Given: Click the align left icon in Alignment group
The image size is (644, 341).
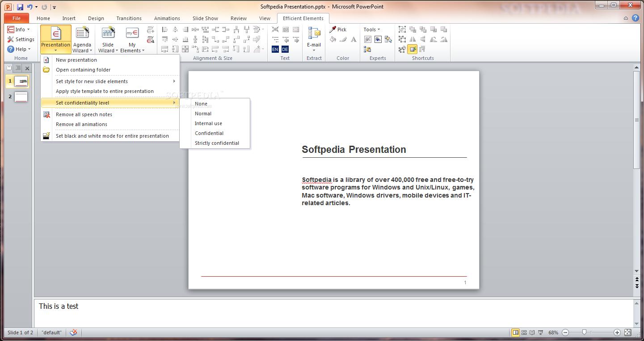Looking at the screenshot, I should pos(165,29).
